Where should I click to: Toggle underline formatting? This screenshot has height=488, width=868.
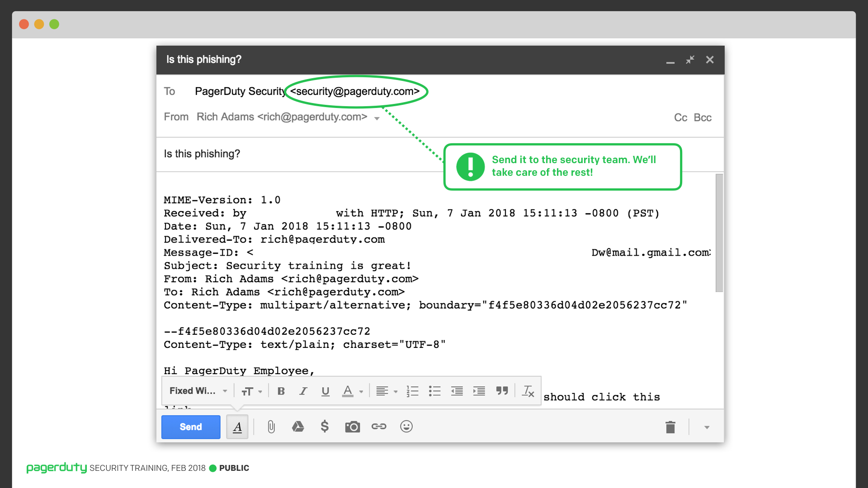coord(325,391)
